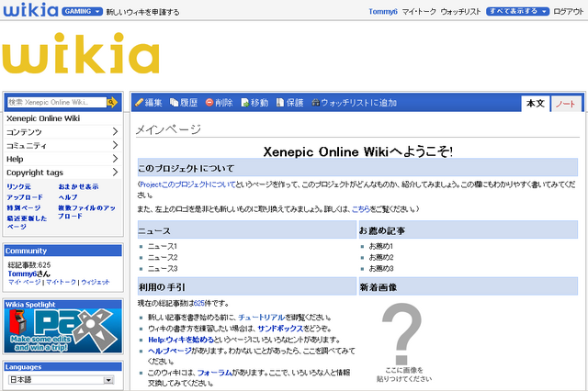Open ウォッチリスト in the header
Image resolution: width=588 pixels, height=391 pixels.
pyautogui.click(x=460, y=12)
